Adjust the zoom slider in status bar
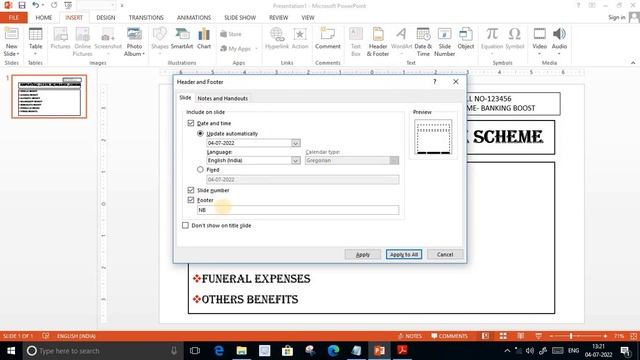 click(x=571, y=336)
